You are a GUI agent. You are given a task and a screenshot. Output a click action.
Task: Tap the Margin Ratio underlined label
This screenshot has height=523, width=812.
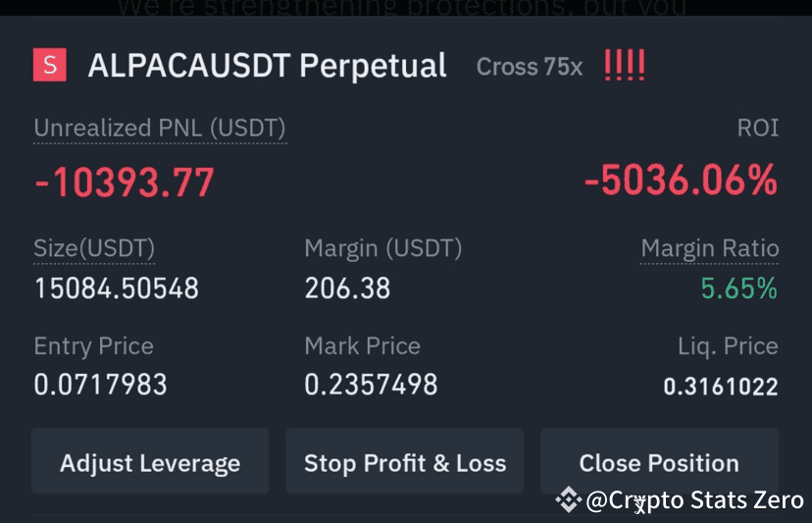tap(709, 249)
